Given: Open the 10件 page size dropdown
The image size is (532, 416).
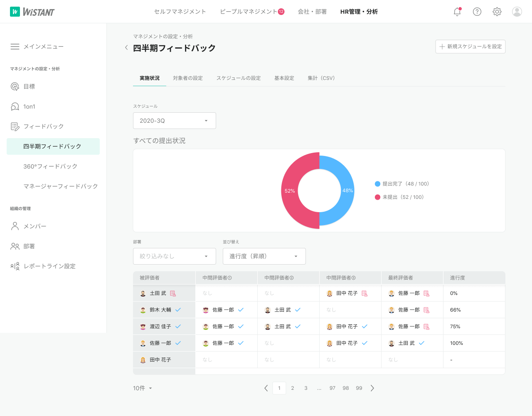Looking at the screenshot, I should pyautogui.click(x=143, y=388).
